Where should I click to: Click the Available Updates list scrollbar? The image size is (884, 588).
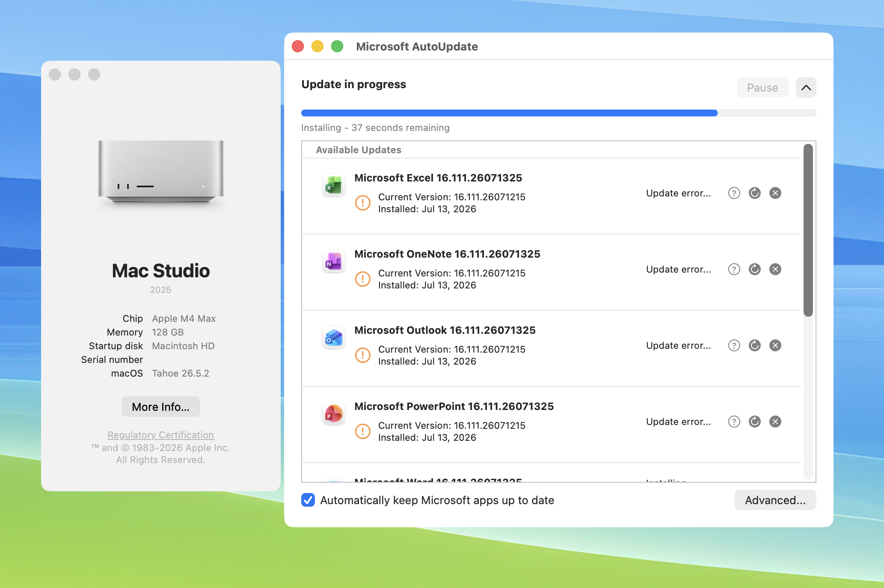pyautogui.click(x=808, y=230)
